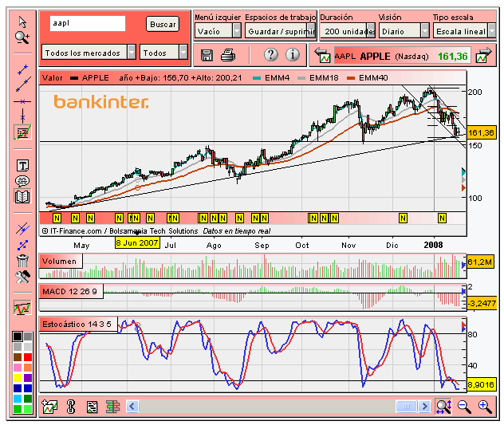Click the 'Estocástico 14 3 5' panel label
The width and height of the screenshot is (504, 425).
[x=78, y=325]
